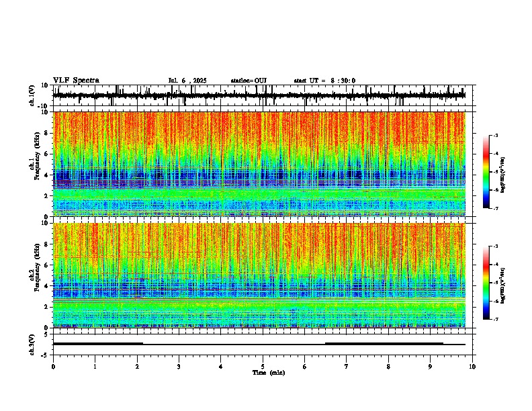The image size is (532, 411).
Task: Click the 'ch.1(V)' axis label
Action: coord(32,95)
